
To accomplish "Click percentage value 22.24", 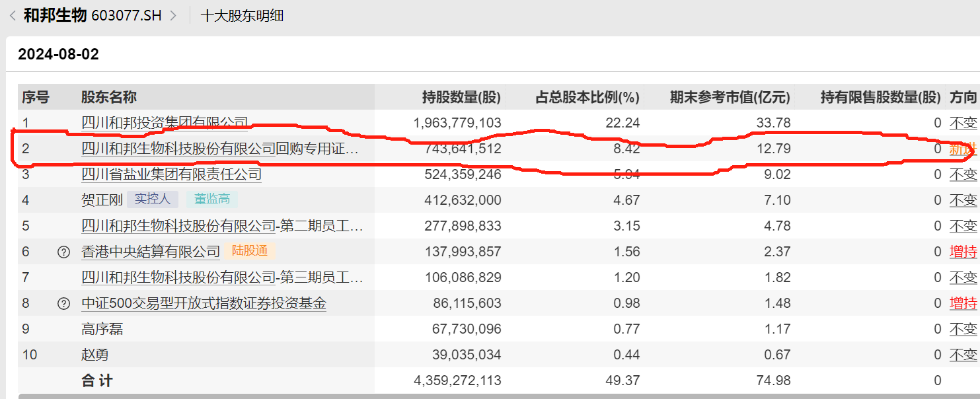I will [623, 123].
